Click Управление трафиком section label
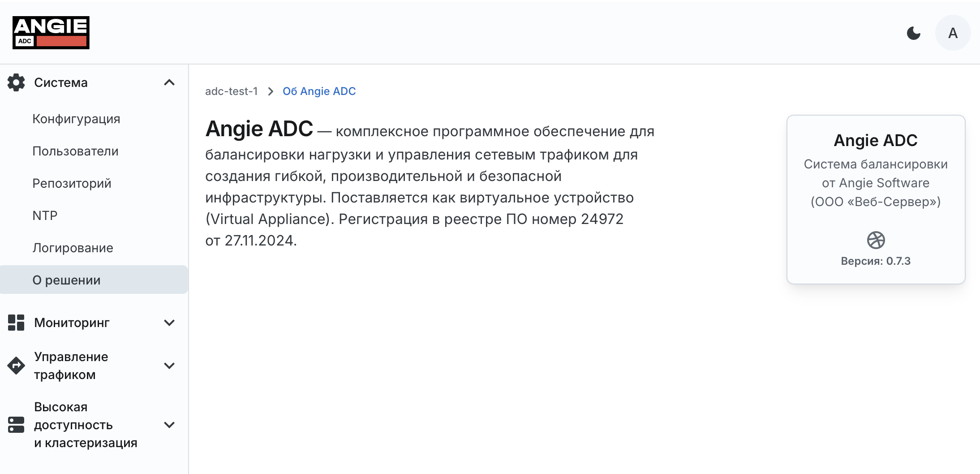This screenshot has height=474, width=980. point(71,366)
